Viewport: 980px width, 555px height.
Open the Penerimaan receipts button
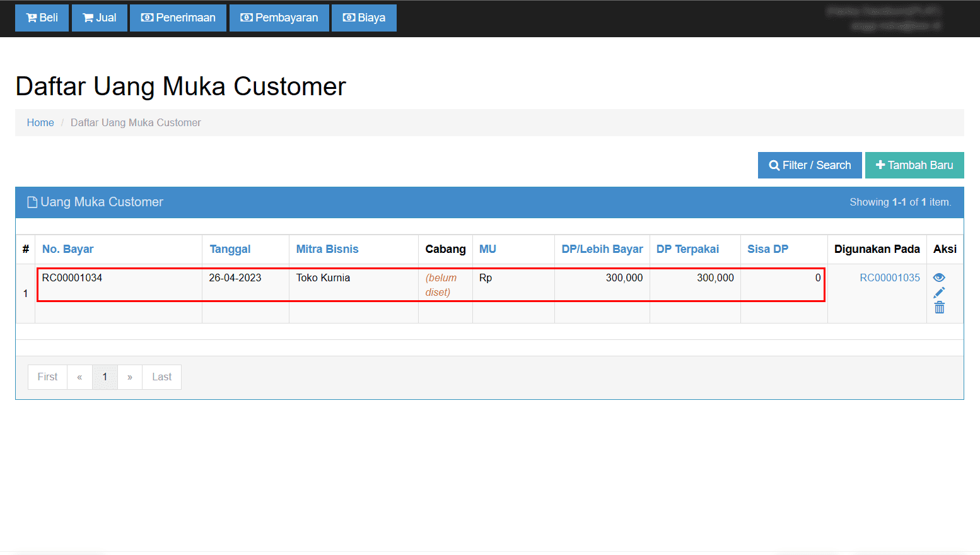(178, 18)
